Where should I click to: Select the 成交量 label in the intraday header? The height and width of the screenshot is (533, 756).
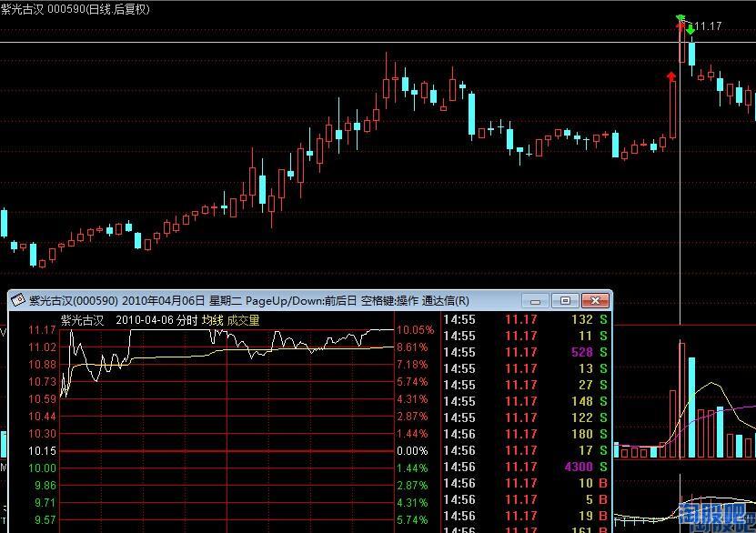[x=244, y=320]
